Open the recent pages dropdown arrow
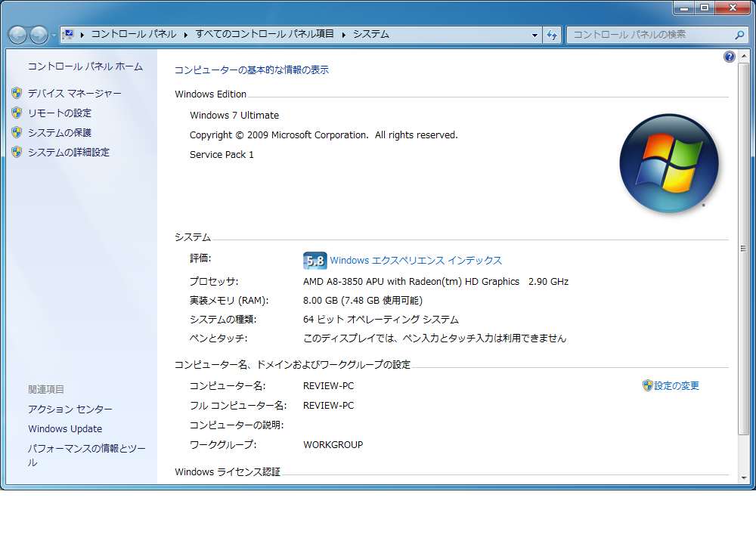 click(54, 36)
